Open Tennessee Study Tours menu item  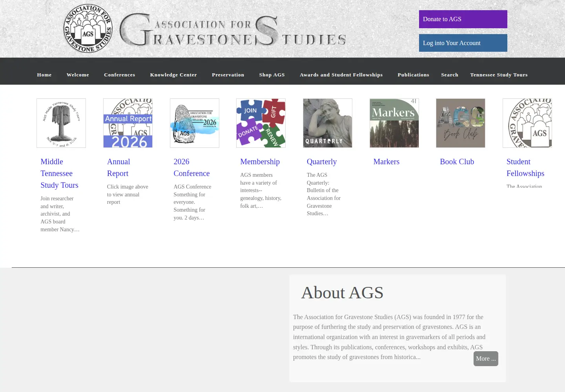click(x=499, y=75)
